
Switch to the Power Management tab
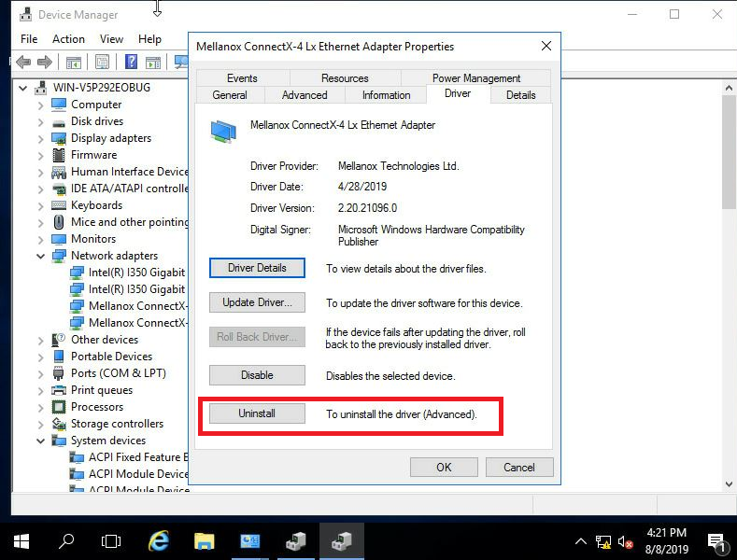click(x=475, y=78)
